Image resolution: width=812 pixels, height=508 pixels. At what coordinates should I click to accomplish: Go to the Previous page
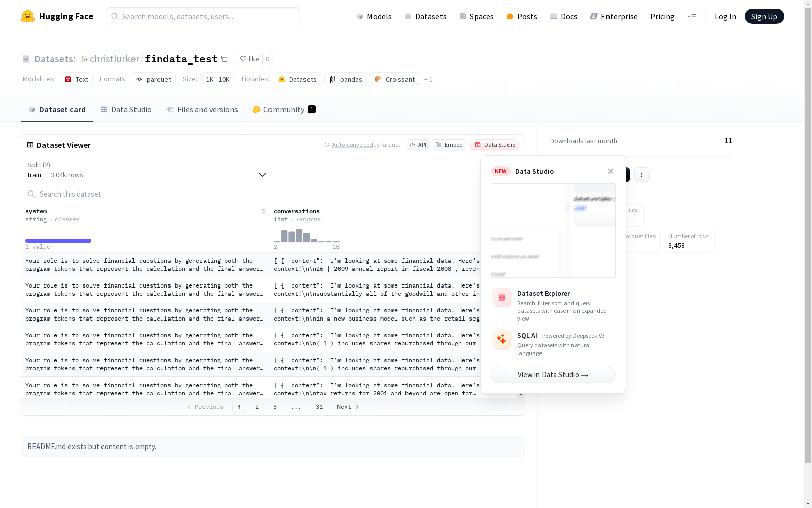coord(205,407)
